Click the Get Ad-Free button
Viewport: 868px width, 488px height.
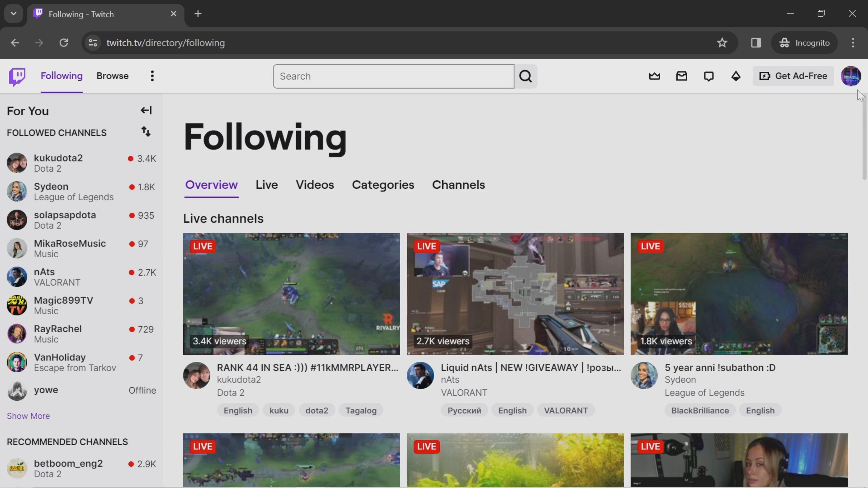793,76
